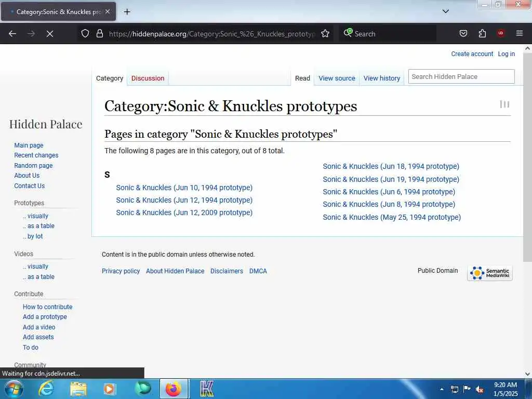532x399 pixels.
Task: Open Recent changes in sidebar
Action: [36, 155]
